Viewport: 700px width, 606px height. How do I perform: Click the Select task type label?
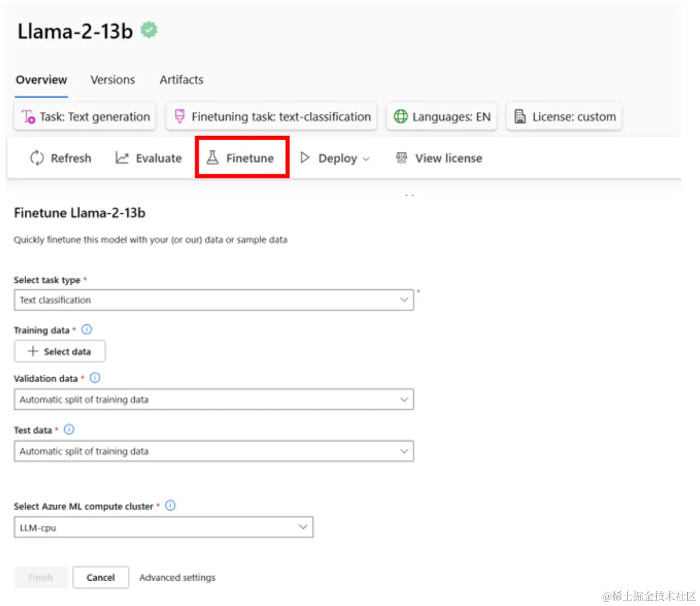point(47,280)
